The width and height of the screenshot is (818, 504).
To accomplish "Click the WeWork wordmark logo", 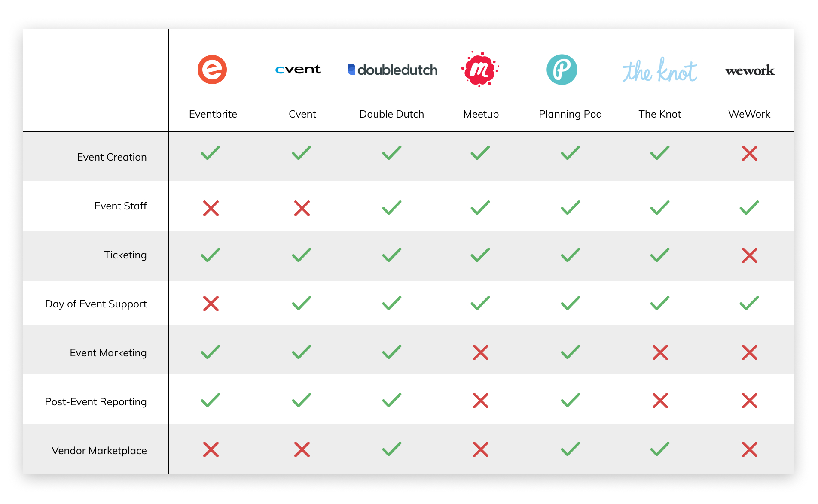I will click(750, 70).
